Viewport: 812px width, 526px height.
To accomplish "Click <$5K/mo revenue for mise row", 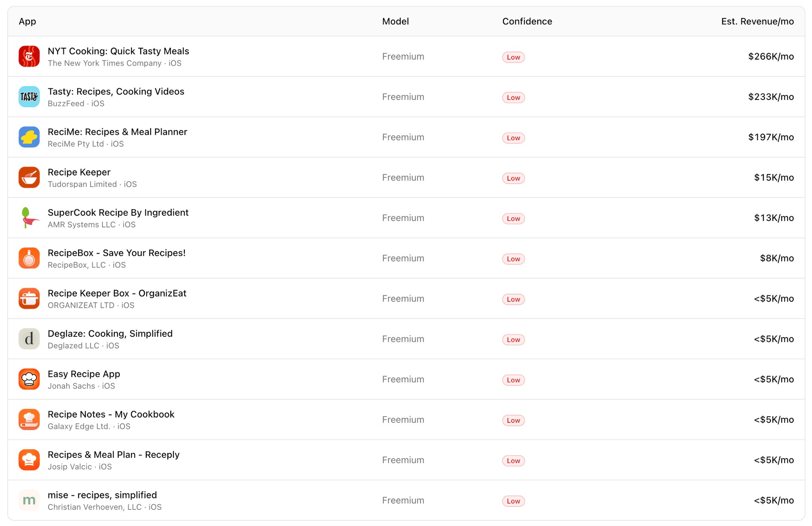I will point(774,500).
